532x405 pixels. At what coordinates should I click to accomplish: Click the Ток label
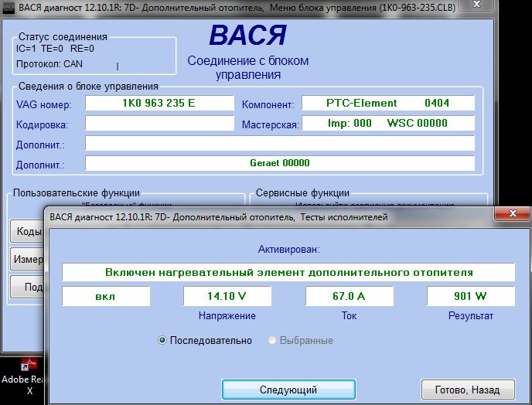coord(349,316)
